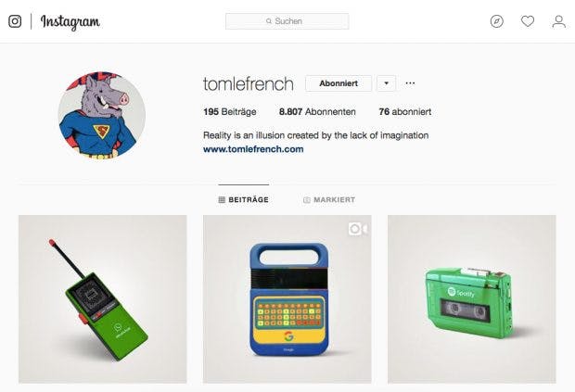
Task: Open your profile via person icon
Action: (558, 21)
